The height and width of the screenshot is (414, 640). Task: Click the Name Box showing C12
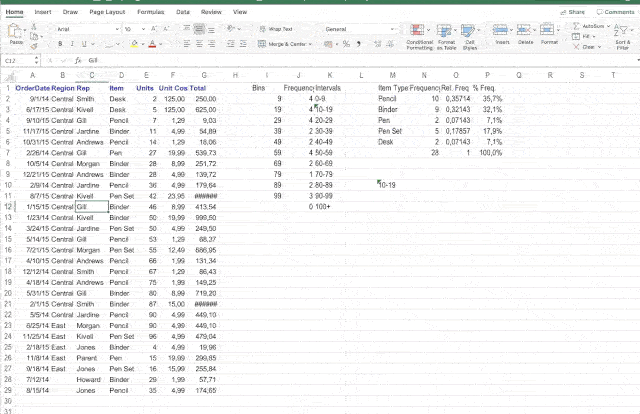pos(18,60)
